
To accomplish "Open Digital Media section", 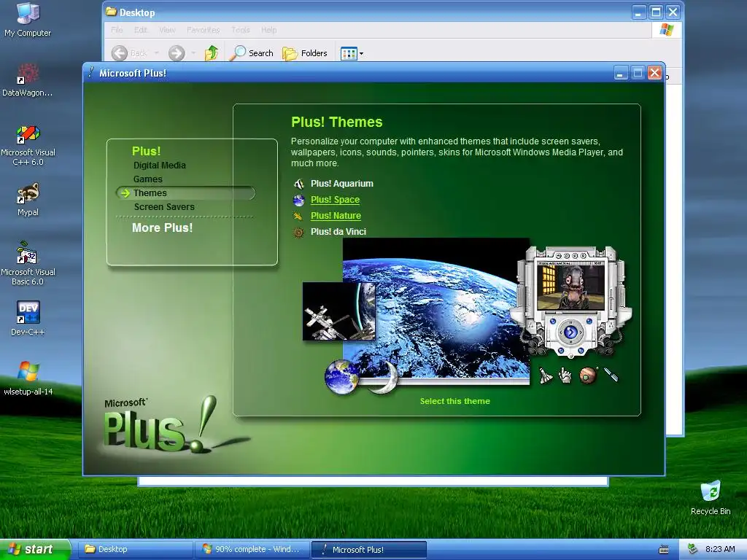I will tap(160, 166).
